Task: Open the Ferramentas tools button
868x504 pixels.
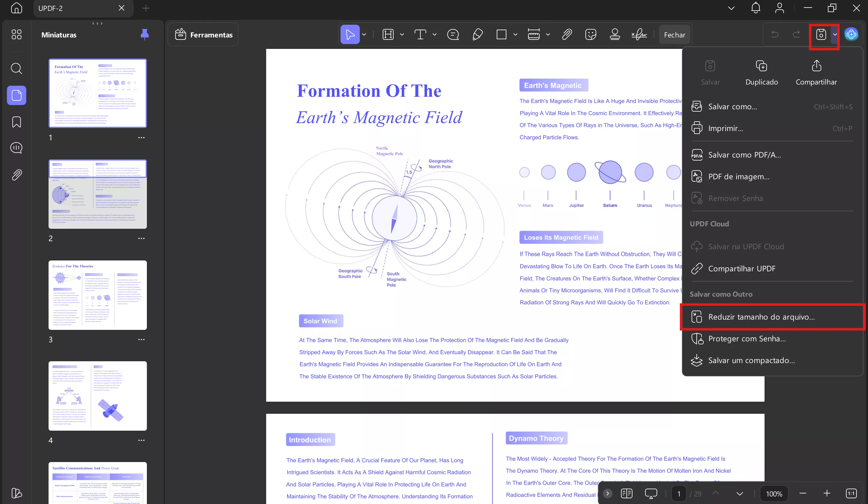Action: [204, 35]
